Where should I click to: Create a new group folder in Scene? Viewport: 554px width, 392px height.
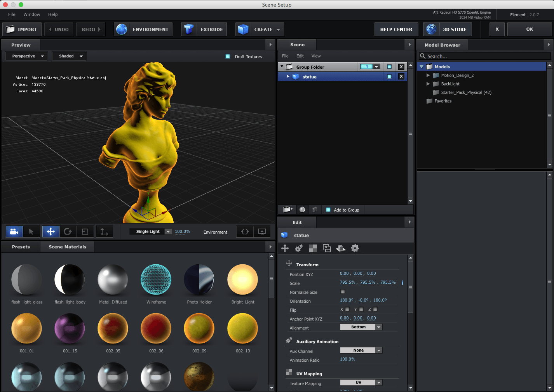click(x=288, y=210)
